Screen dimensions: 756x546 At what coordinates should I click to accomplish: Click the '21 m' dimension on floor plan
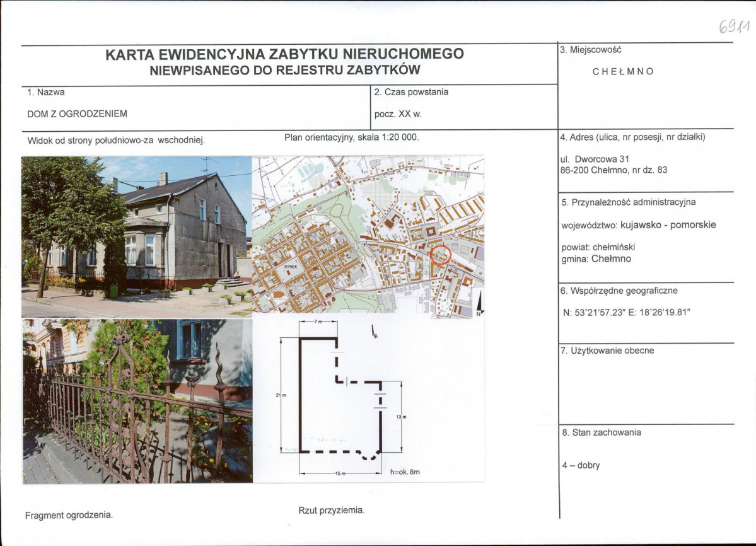(281, 395)
